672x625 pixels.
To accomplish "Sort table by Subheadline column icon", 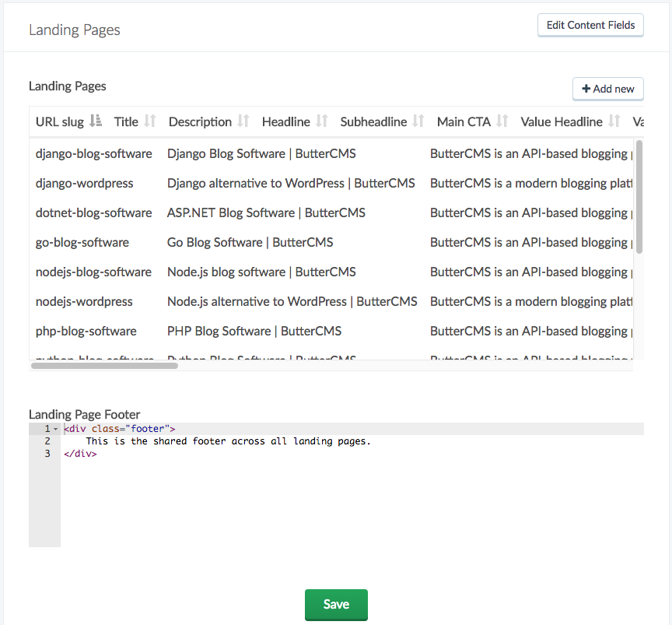I will [x=418, y=121].
